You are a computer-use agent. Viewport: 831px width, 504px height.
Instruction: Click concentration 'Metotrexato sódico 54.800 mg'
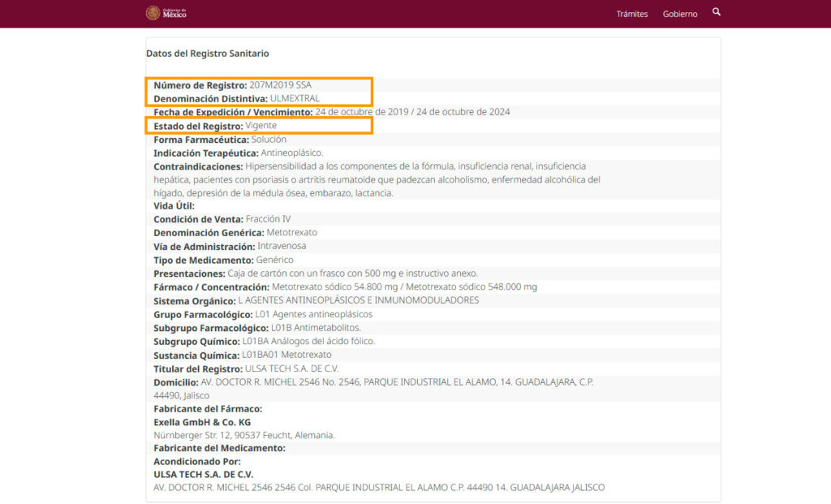pos(334,286)
